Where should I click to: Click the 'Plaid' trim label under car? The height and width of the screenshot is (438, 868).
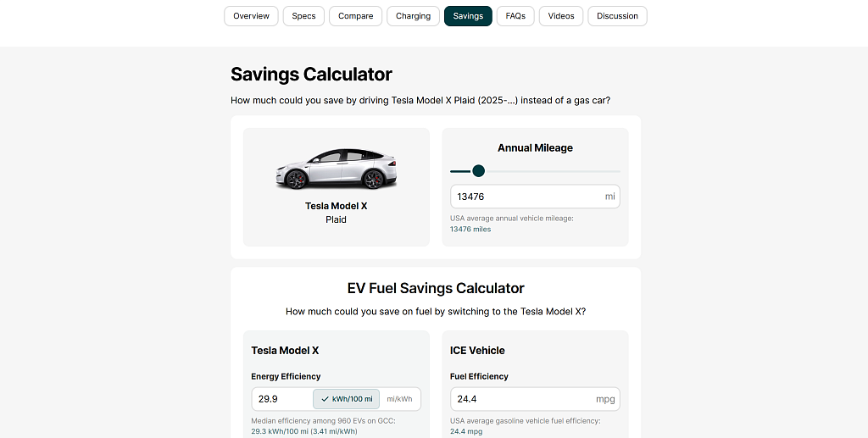(x=336, y=219)
